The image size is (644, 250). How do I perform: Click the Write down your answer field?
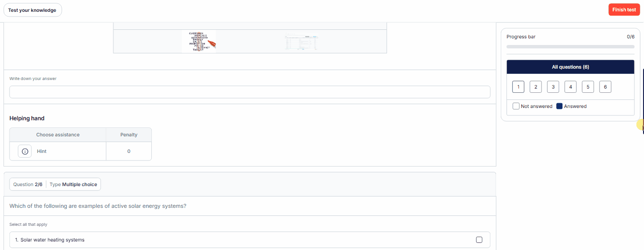[x=250, y=92]
